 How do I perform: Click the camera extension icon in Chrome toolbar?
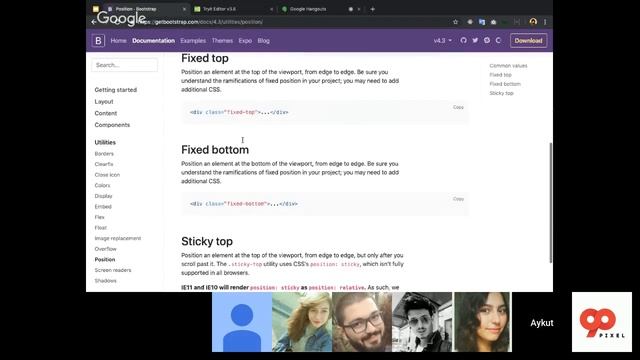[493, 22]
